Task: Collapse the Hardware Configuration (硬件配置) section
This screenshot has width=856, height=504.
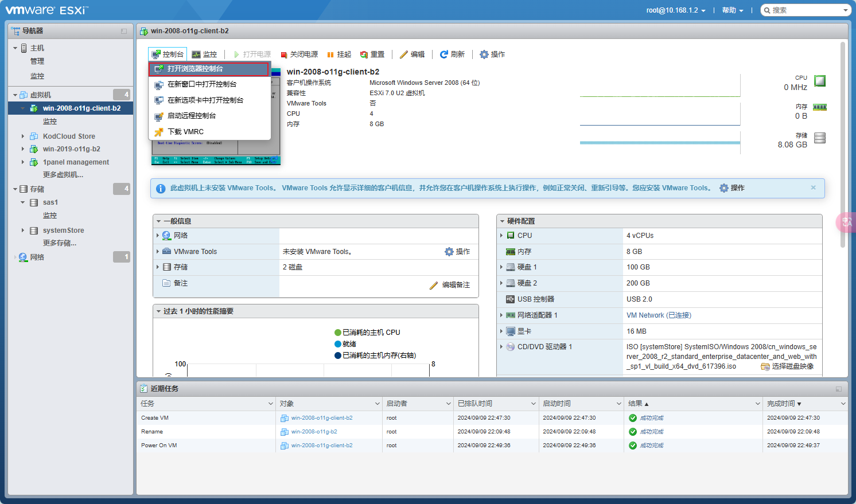Action: pos(502,221)
